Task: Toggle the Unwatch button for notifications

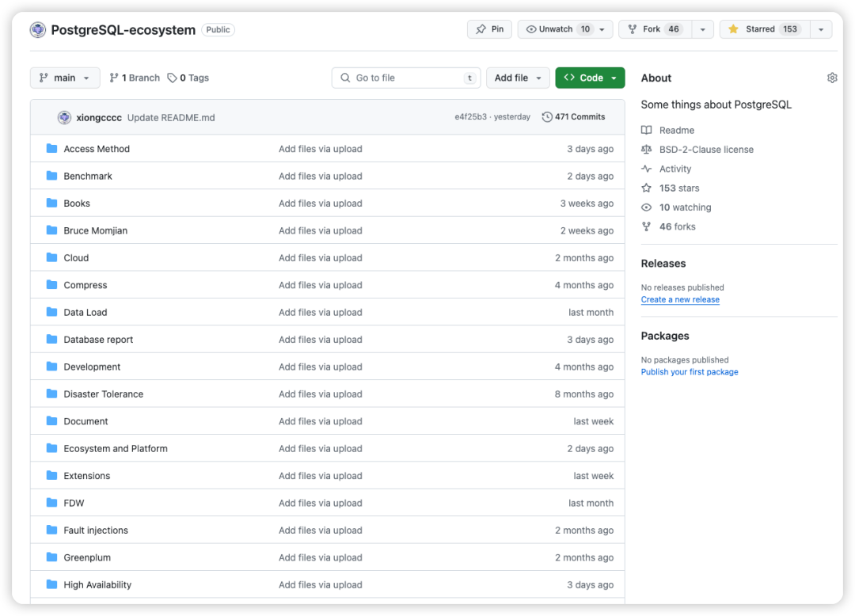Action: 565,29
